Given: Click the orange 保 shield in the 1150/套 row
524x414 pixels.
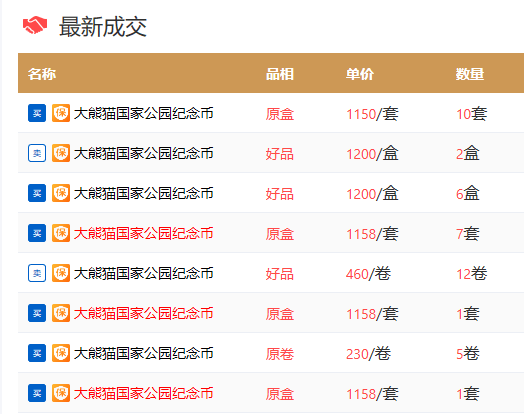Looking at the screenshot, I should click(61, 113).
